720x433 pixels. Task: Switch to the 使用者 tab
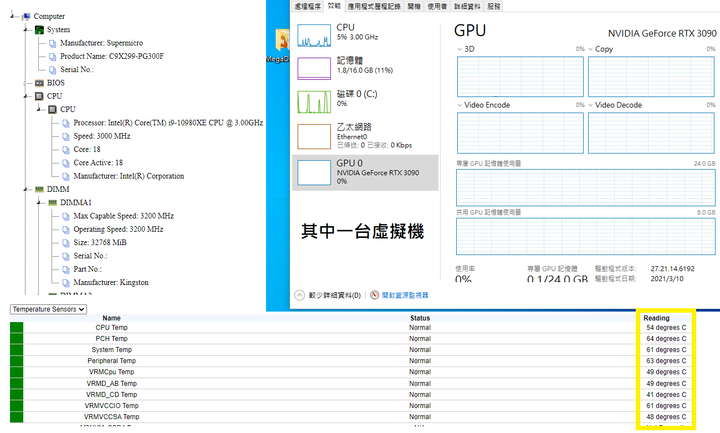coord(437,6)
